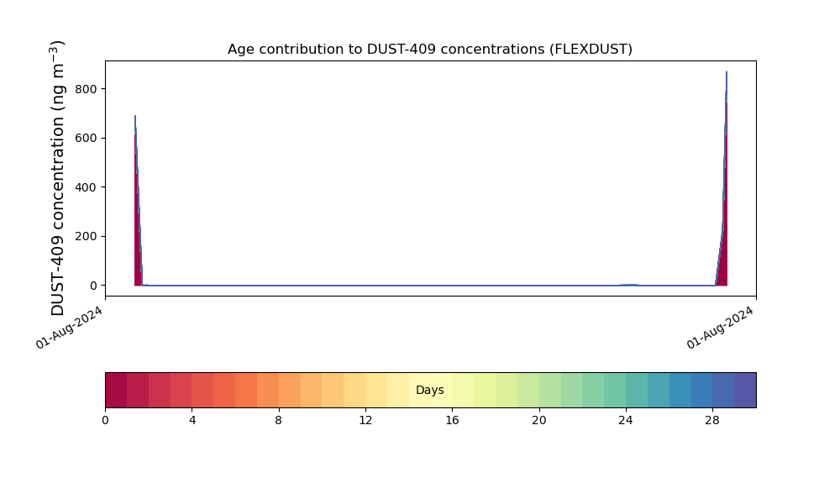Pick the dark red 0–1 day colorbar swatch
The width and height of the screenshot is (840, 504).
click(116, 390)
